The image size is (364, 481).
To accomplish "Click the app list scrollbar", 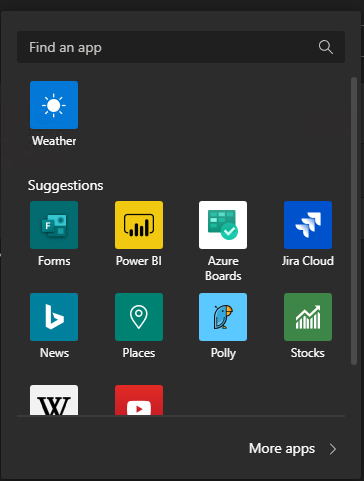I will tap(354, 221).
